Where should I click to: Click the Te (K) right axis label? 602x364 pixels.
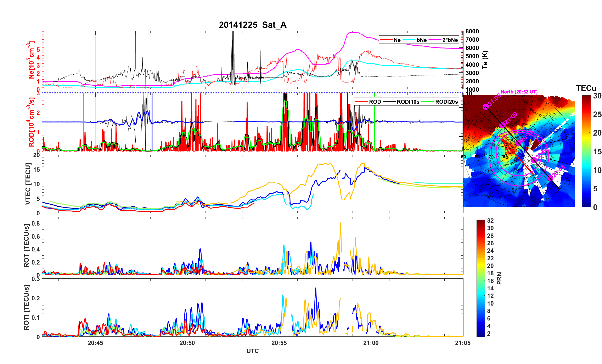pos(485,60)
